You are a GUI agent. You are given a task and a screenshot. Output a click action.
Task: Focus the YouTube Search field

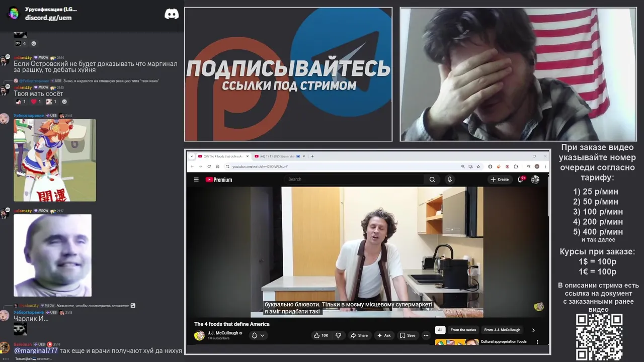pyautogui.click(x=355, y=179)
